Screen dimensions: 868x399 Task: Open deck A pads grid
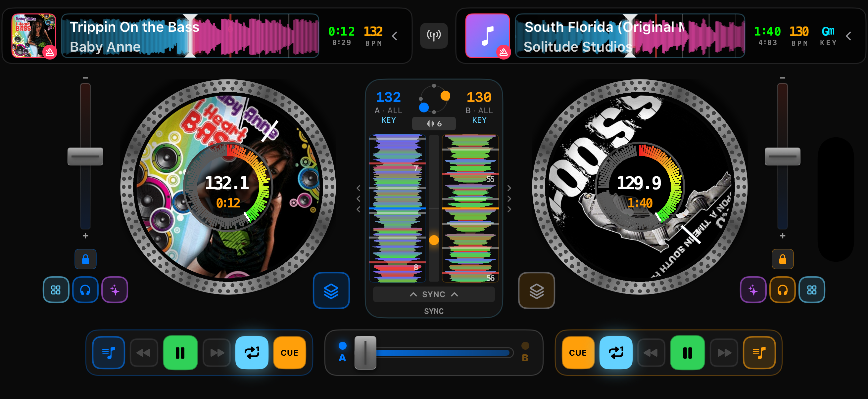pos(56,289)
